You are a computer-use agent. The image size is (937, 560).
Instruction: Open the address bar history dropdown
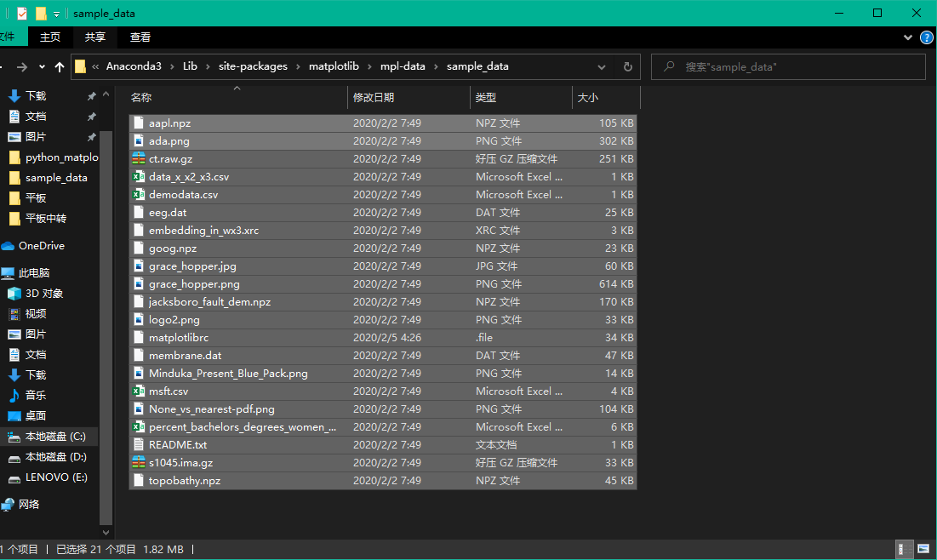tap(602, 66)
